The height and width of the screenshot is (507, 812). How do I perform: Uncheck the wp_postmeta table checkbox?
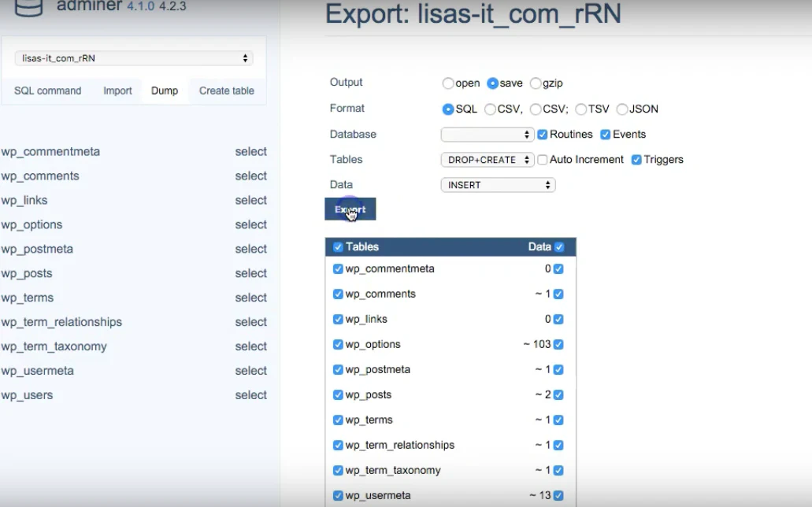338,370
